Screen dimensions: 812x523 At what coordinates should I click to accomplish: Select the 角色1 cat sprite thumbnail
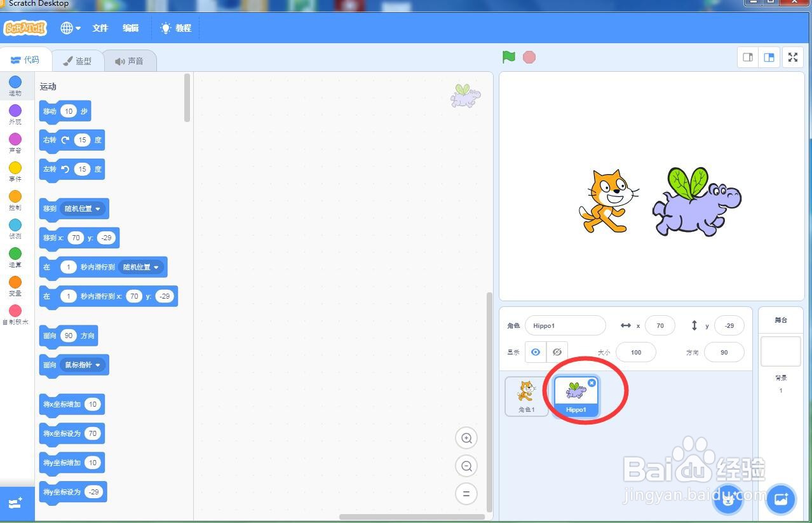[x=526, y=397]
